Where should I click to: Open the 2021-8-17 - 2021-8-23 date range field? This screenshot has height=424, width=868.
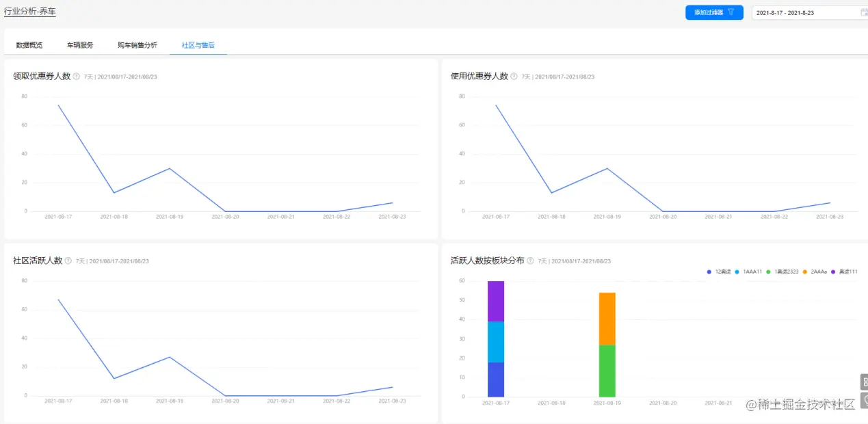810,12
